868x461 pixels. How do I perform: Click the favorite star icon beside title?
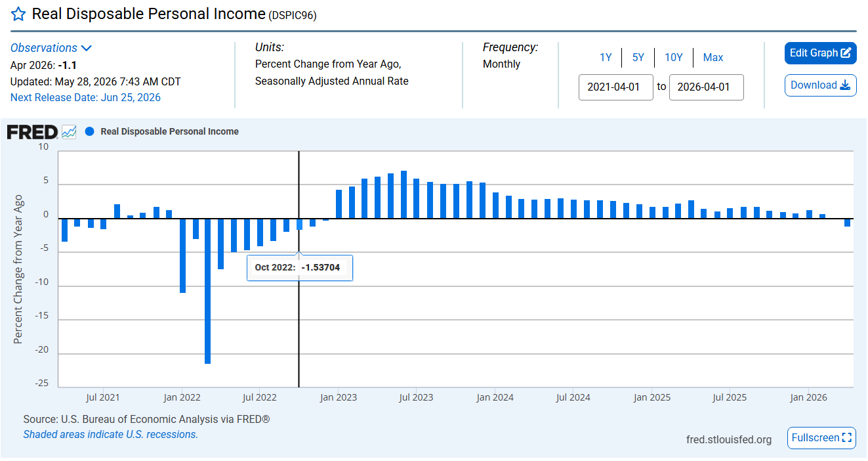point(18,14)
